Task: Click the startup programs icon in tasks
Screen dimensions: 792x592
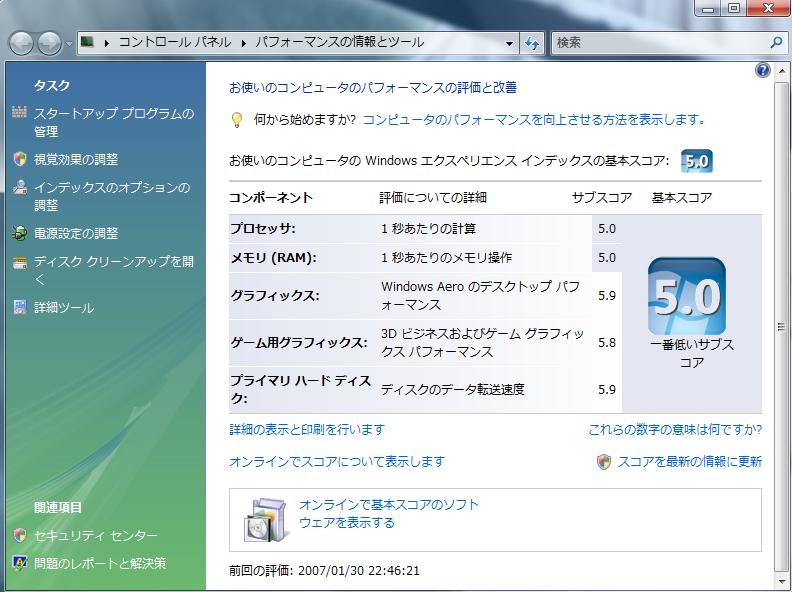Action: click(19, 112)
